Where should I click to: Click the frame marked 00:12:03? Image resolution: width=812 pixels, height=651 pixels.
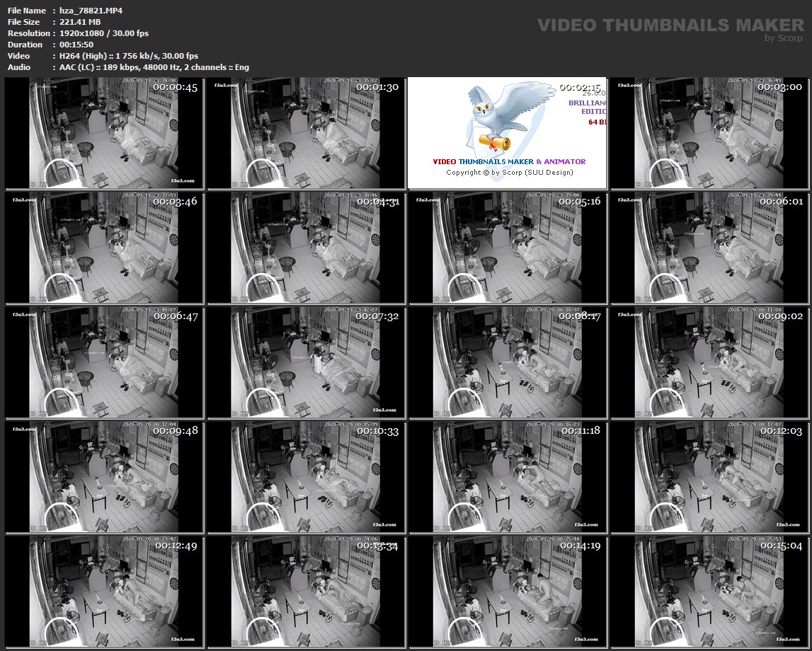click(x=710, y=477)
